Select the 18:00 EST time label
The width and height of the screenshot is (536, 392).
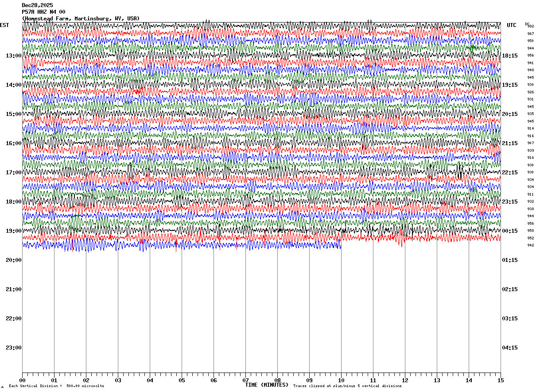(x=14, y=202)
